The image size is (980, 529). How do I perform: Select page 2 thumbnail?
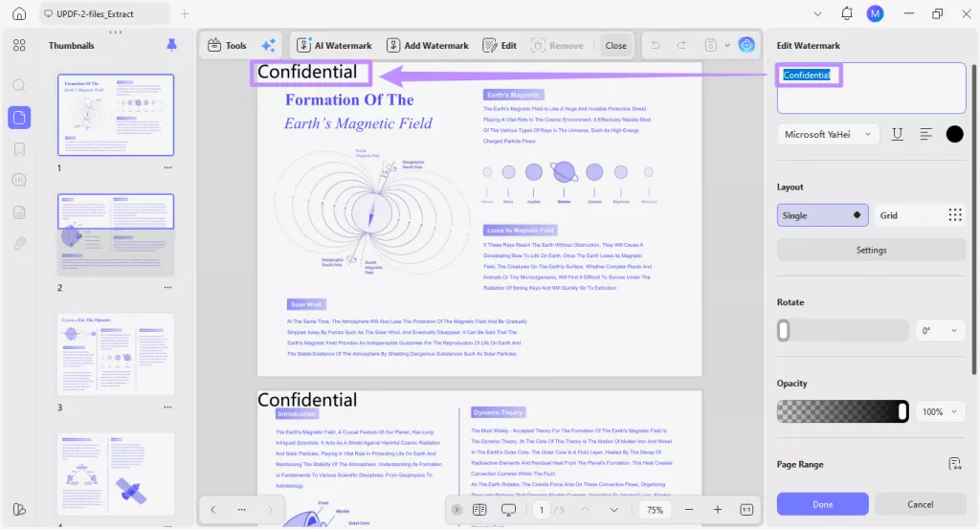click(x=116, y=234)
